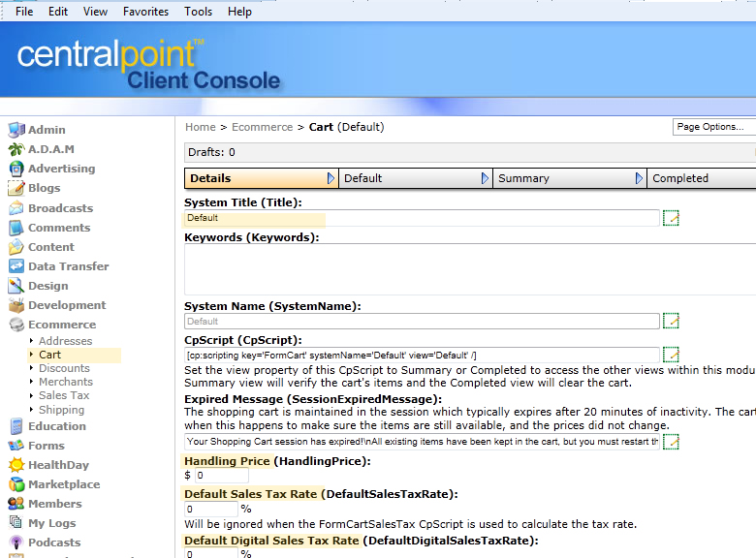This screenshot has height=558, width=756.
Task: Open Addresses under Ecommerce
Action: click(x=65, y=341)
